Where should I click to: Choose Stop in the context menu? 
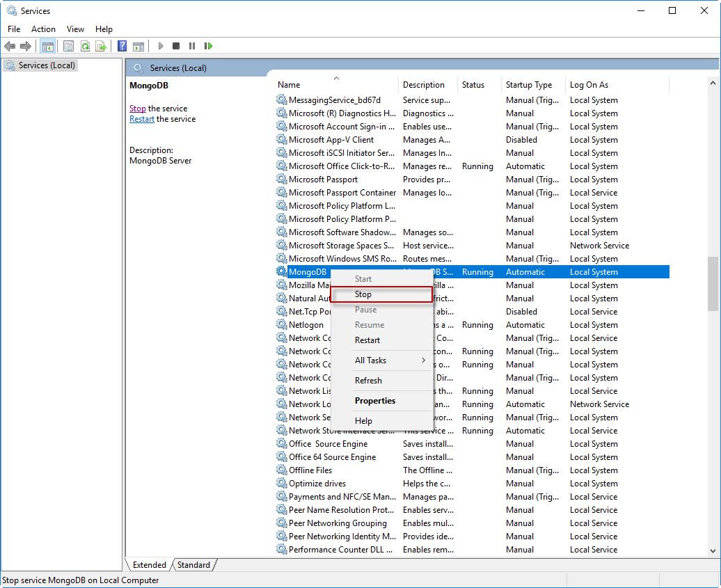tap(381, 294)
